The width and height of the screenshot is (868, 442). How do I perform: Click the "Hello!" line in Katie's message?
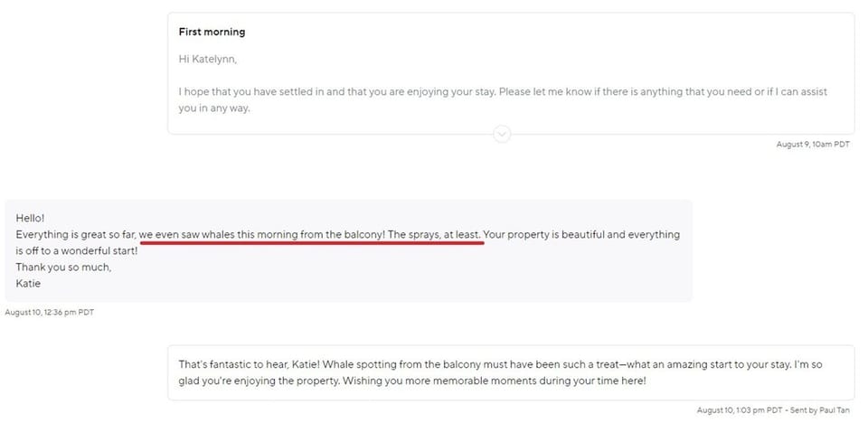[x=30, y=218]
